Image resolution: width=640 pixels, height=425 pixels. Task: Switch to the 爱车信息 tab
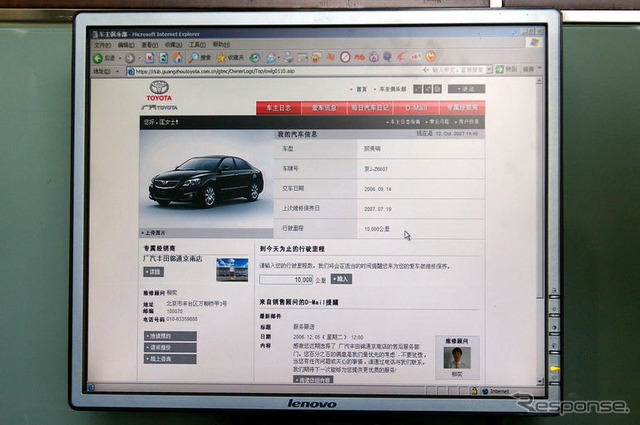coord(324,108)
